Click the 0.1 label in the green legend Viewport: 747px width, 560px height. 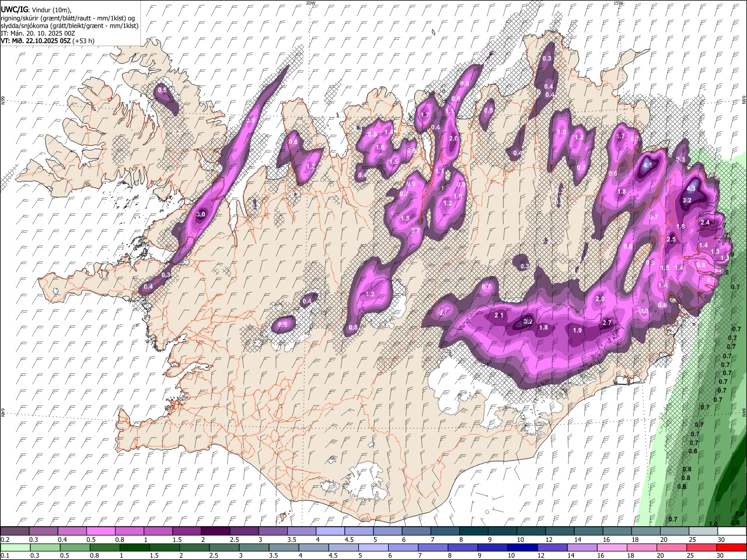(x=5, y=555)
